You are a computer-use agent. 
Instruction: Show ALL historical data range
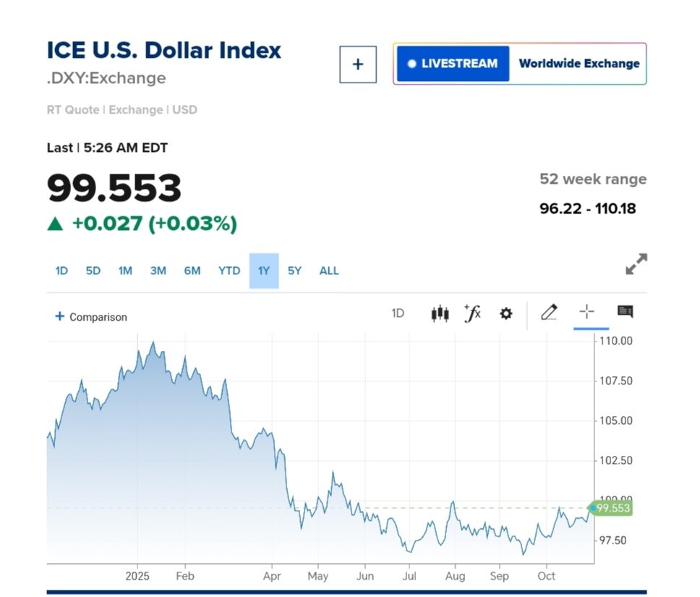(x=329, y=271)
